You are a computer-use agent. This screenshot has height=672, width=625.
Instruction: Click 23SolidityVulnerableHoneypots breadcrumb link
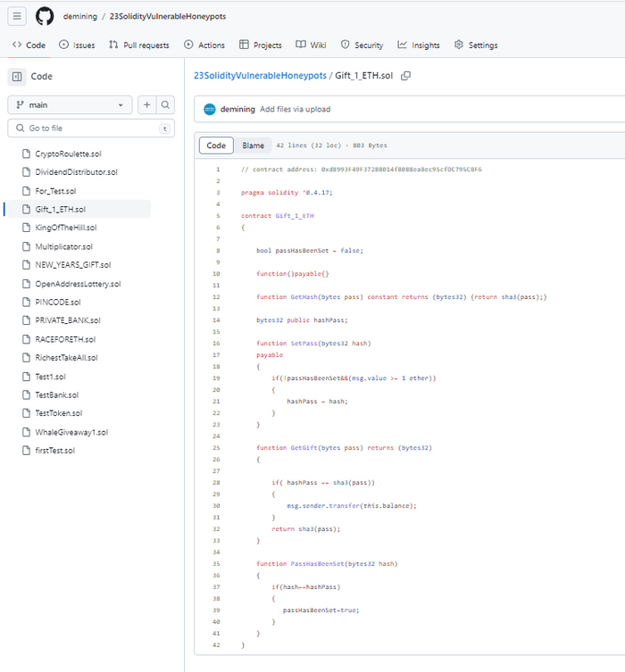(x=260, y=76)
